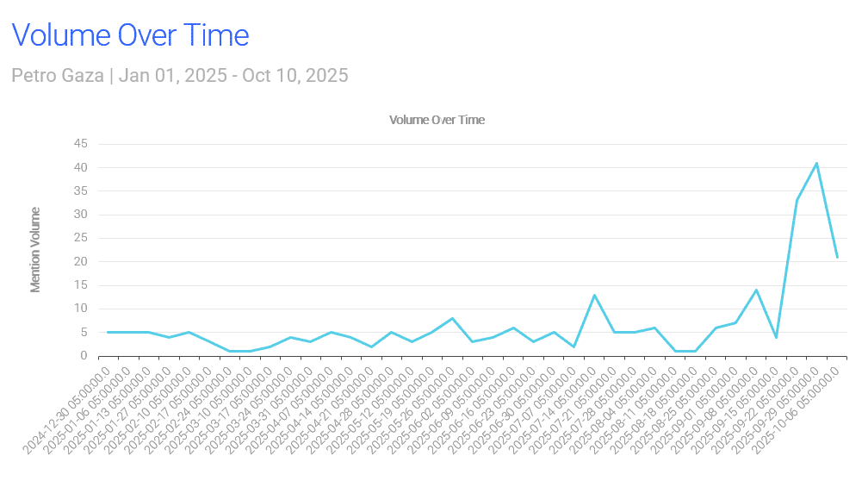
Task: Click the "Mention Volume" y-axis label
Action: pos(35,249)
